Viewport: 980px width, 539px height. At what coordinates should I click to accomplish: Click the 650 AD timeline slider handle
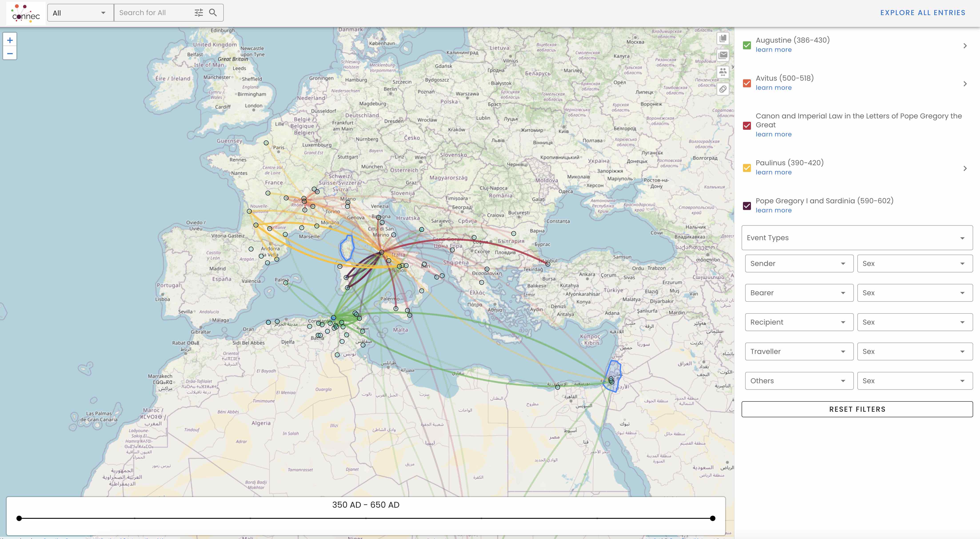point(713,518)
